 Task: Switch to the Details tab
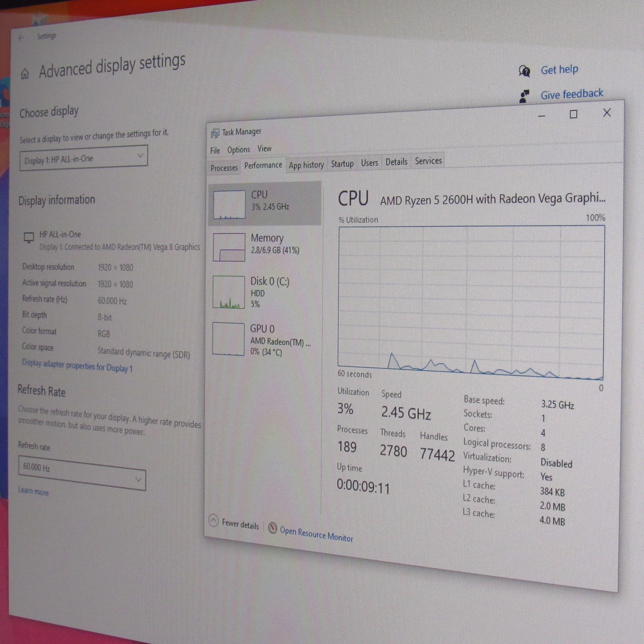pos(396,162)
